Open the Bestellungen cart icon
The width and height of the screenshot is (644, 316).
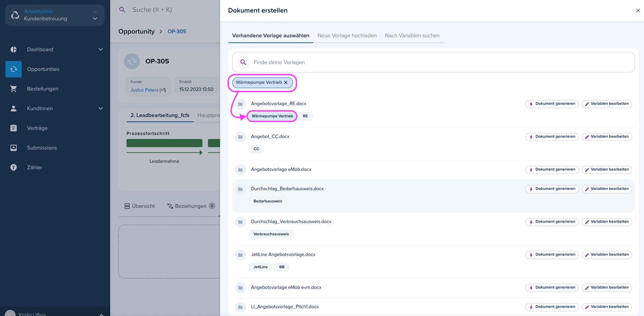point(14,89)
